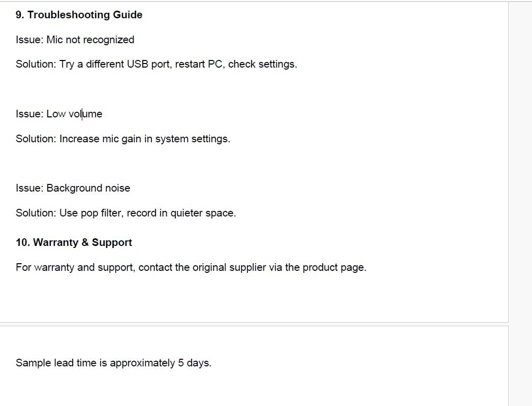This screenshot has width=532, height=406.
Task: Click "For warranty and support" sentence start
Action: click(x=75, y=267)
